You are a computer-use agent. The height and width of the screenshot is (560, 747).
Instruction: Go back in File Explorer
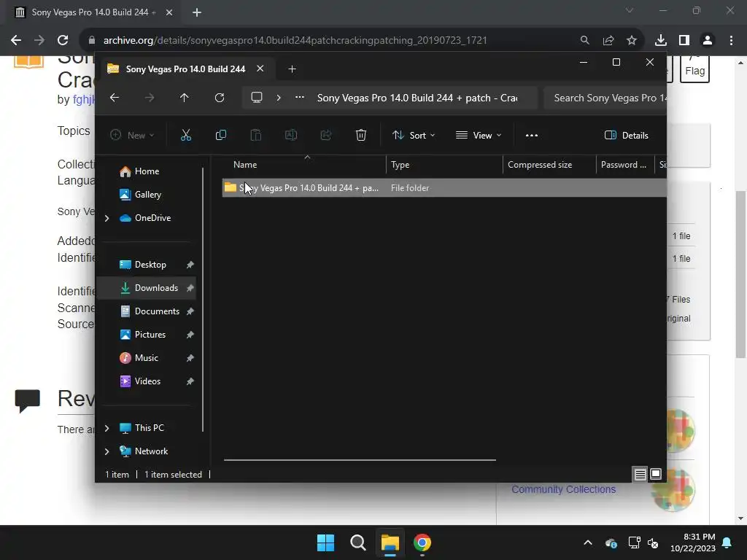pos(115,98)
